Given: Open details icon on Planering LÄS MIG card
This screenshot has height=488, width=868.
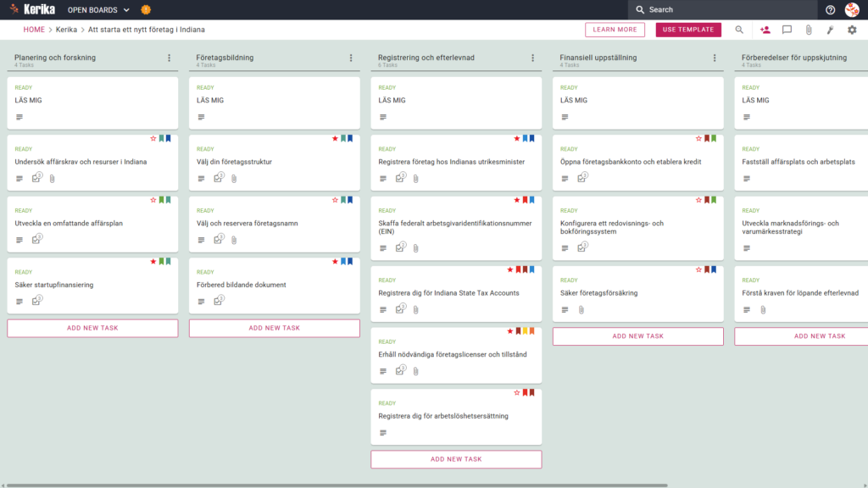Looking at the screenshot, I should [x=19, y=117].
